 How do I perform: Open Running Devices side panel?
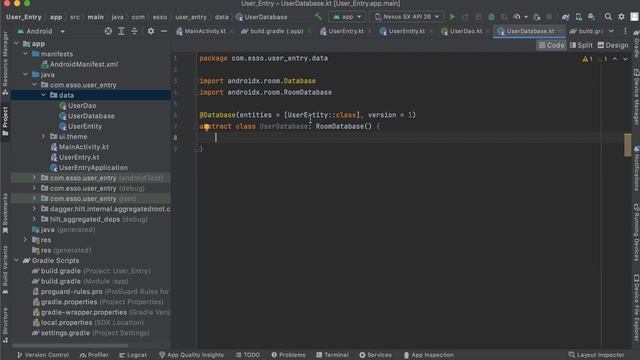point(636,233)
